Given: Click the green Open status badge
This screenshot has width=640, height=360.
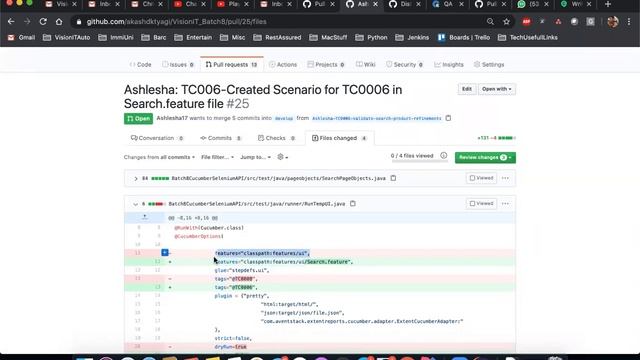Looking at the screenshot, I should click(x=138, y=118).
